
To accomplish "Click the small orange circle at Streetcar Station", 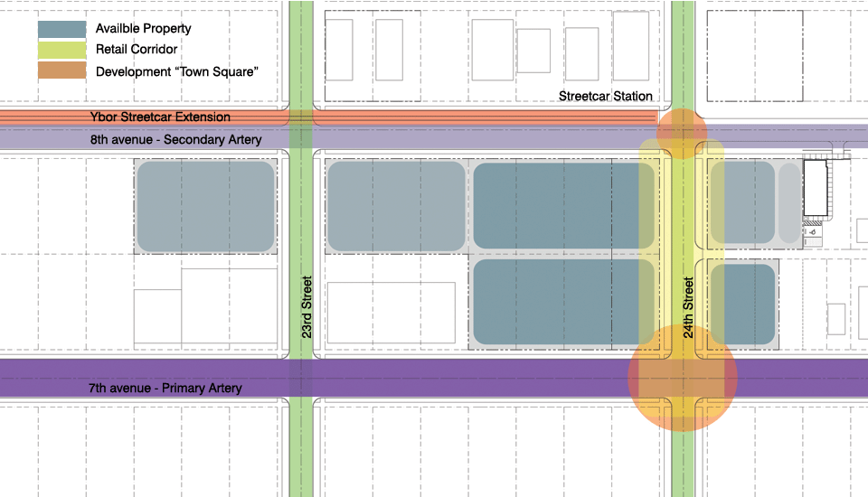I will (682, 134).
